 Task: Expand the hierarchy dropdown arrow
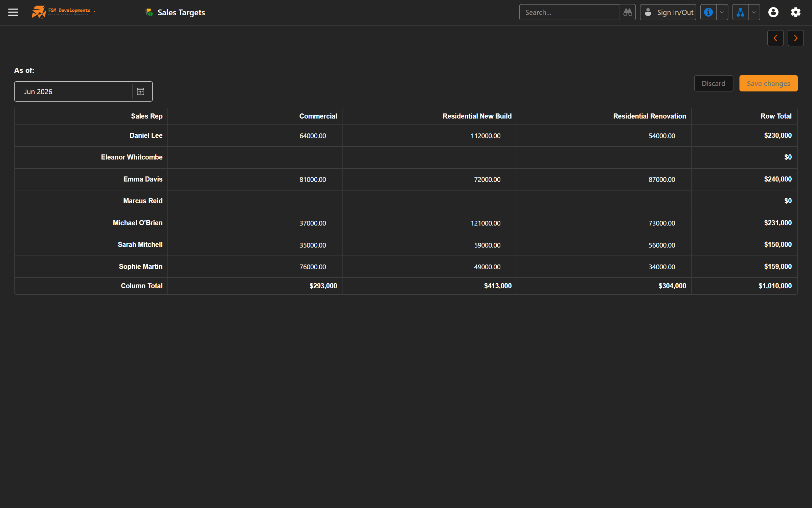click(754, 13)
